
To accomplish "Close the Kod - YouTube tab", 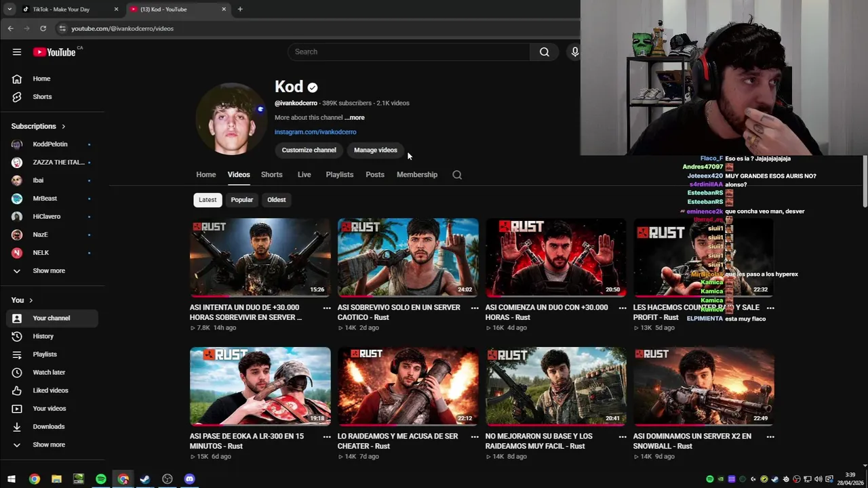I will click(224, 9).
